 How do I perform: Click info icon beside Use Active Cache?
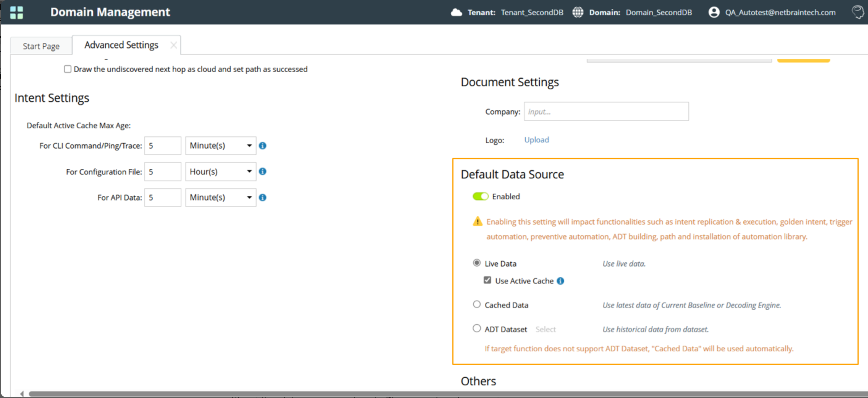[x=560, y=281]
